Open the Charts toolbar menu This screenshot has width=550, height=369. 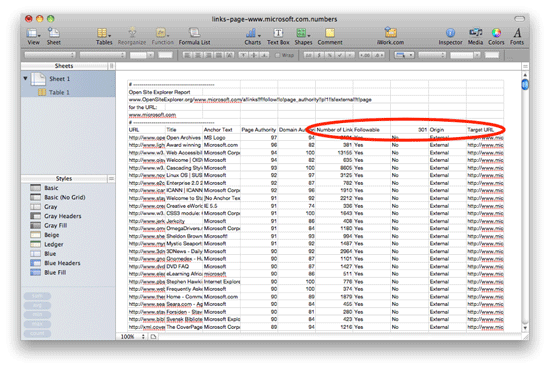253,36
